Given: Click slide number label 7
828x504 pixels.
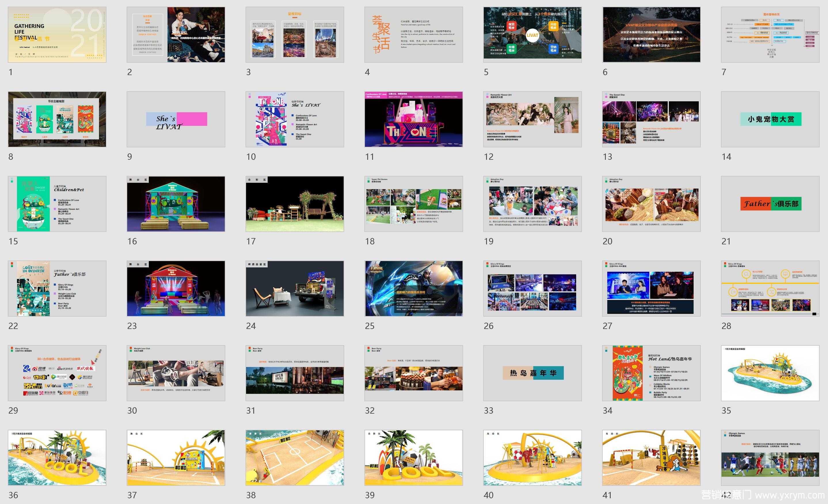Looking at the screenshot, I should point(724,72).
